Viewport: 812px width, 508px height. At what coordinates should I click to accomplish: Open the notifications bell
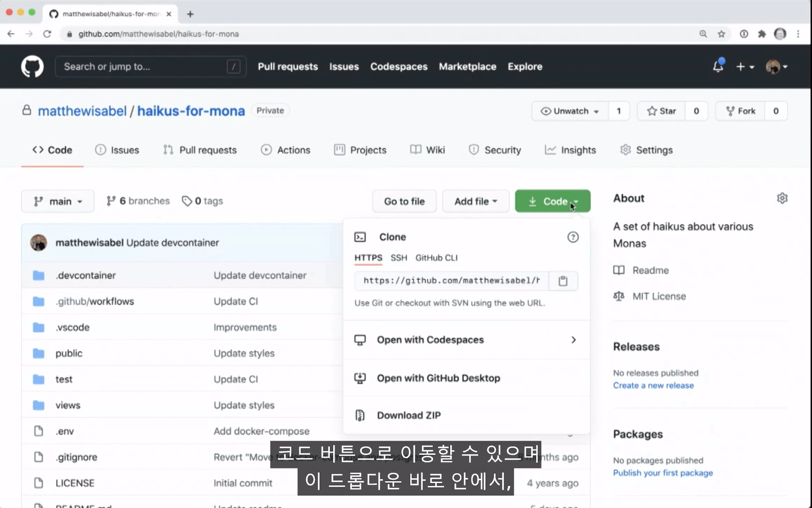click(x=718, y=66)
